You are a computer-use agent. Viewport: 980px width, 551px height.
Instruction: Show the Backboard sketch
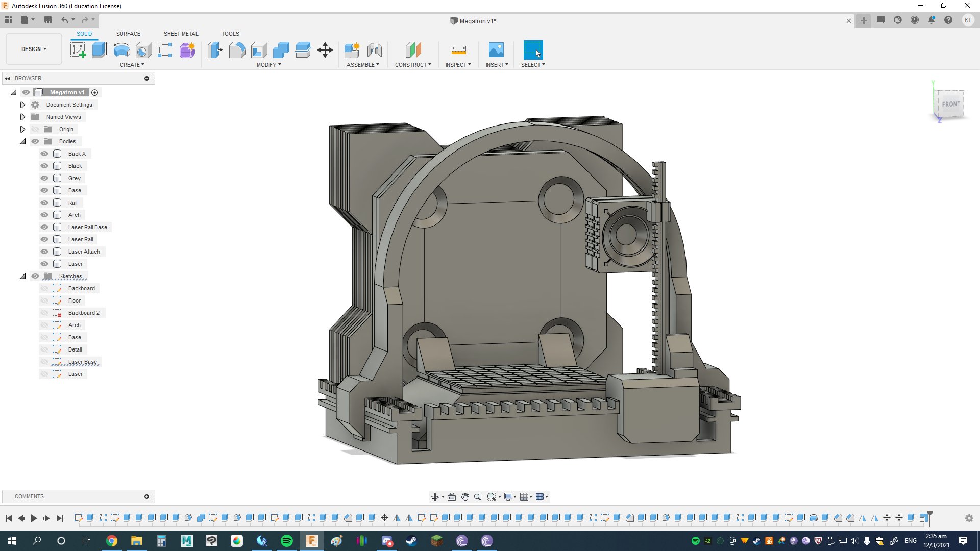44,288
